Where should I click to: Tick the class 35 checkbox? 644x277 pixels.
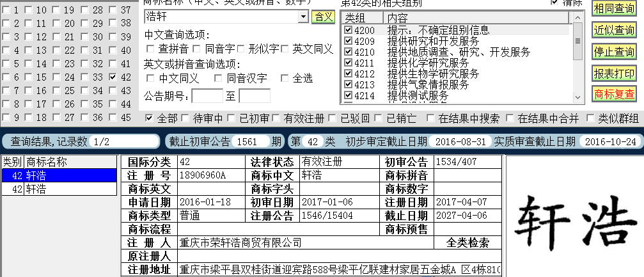pos(84,104)
